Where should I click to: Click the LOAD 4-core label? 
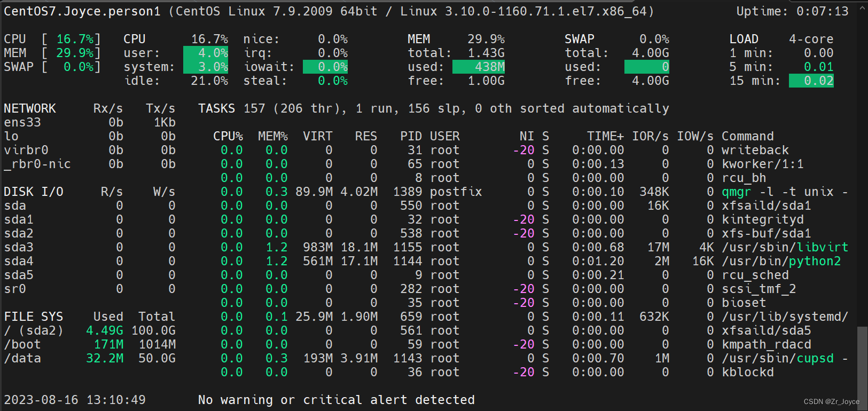[781, 39]
